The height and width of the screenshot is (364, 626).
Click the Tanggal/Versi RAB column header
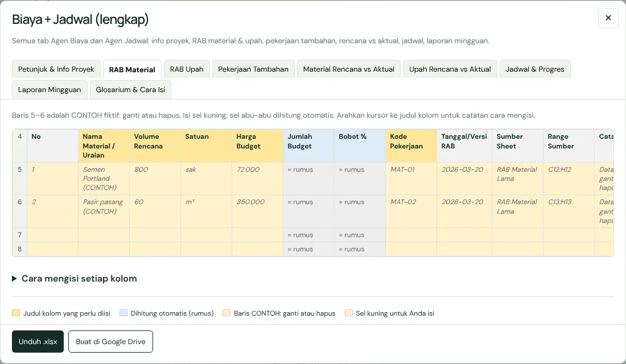464,146
